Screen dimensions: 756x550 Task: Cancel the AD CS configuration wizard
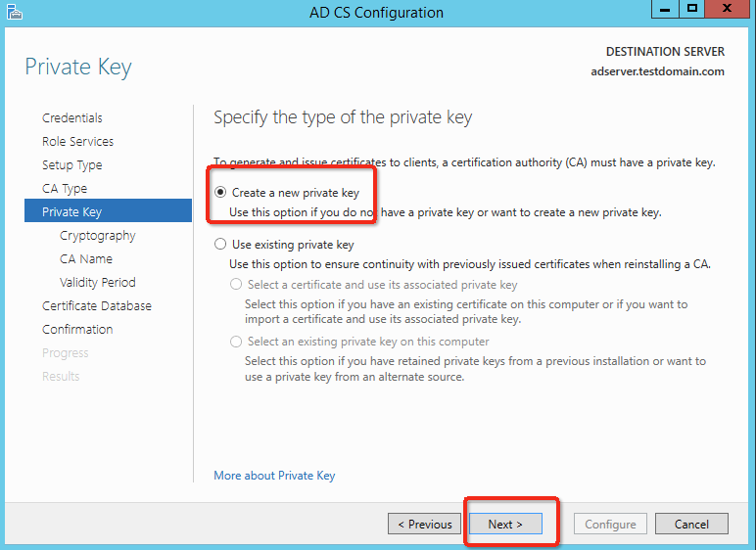pos(691,525)
